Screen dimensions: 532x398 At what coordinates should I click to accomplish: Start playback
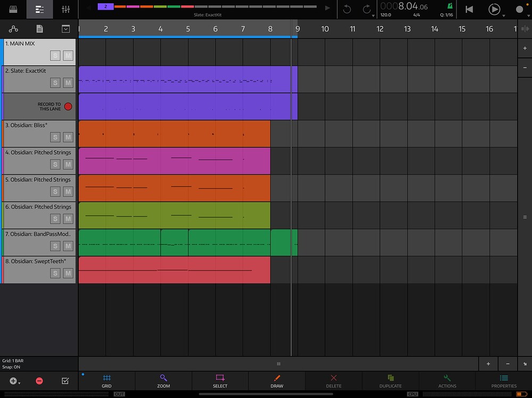494,9
